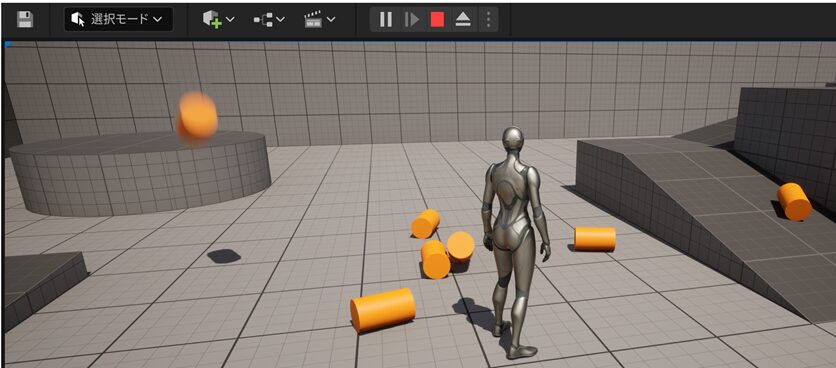Select the large orange cylinder in the foreground

pos(383,310)
